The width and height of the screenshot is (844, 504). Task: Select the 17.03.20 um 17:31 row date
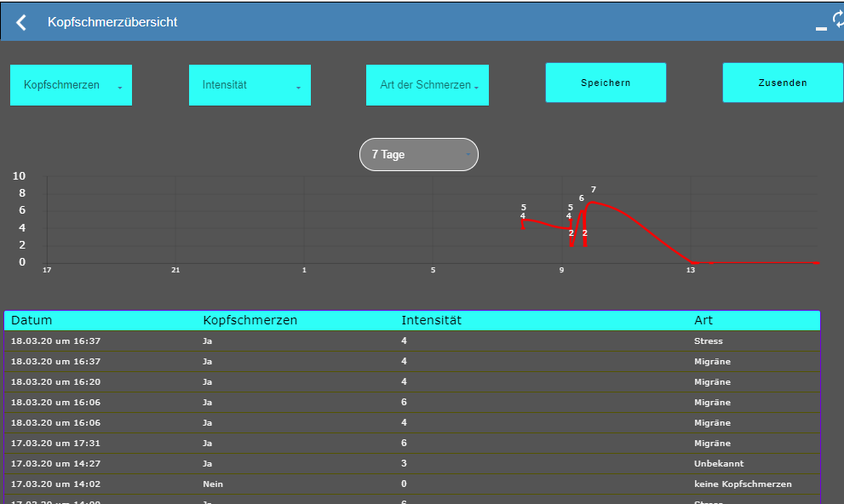click(x=55, y=444)
